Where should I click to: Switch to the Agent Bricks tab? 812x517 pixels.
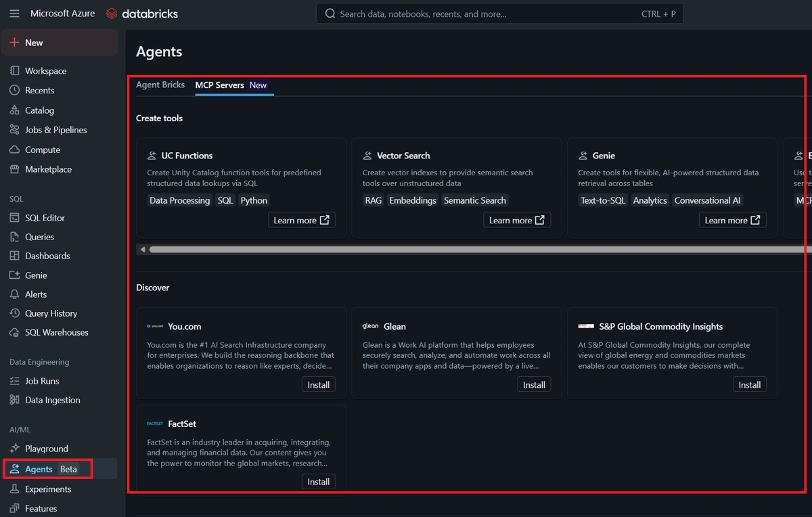(x=160, y=85)
